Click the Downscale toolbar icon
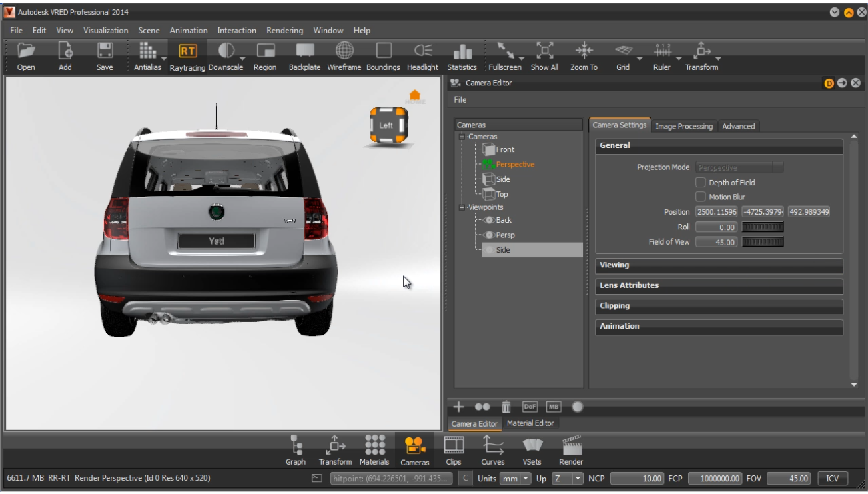Image resolution: width=868 pixels, height=494 pixels. point(226,51)
